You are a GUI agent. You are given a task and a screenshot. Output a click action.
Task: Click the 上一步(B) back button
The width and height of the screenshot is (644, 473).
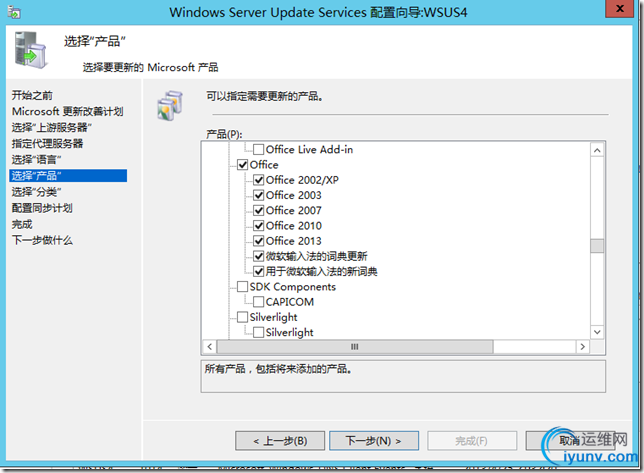[280, 441]
